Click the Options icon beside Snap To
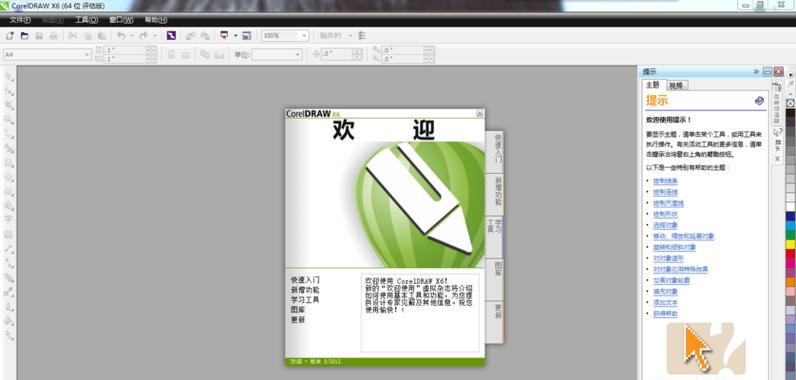The width and height of the screenshot is (796, 380). pos(361,36)
